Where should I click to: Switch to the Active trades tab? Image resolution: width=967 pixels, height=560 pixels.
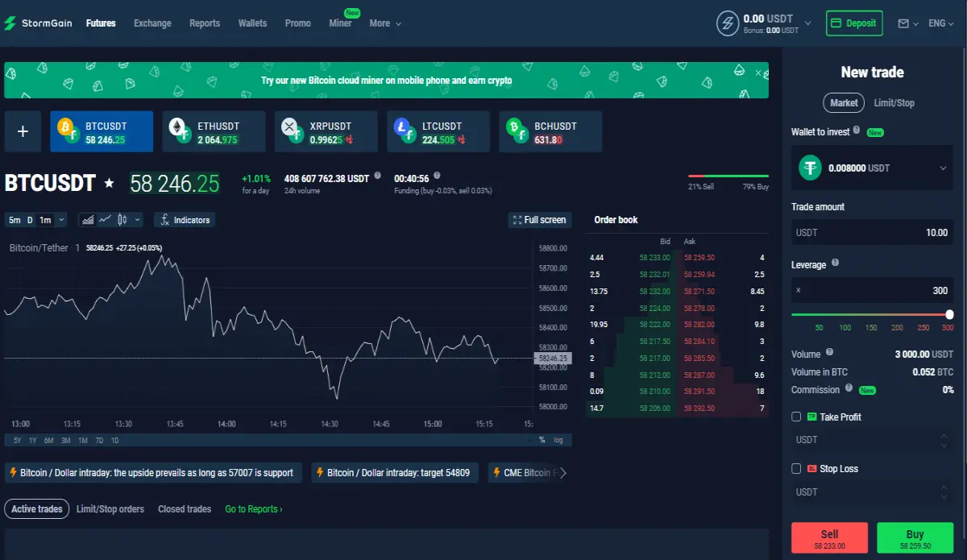[37, 509]
